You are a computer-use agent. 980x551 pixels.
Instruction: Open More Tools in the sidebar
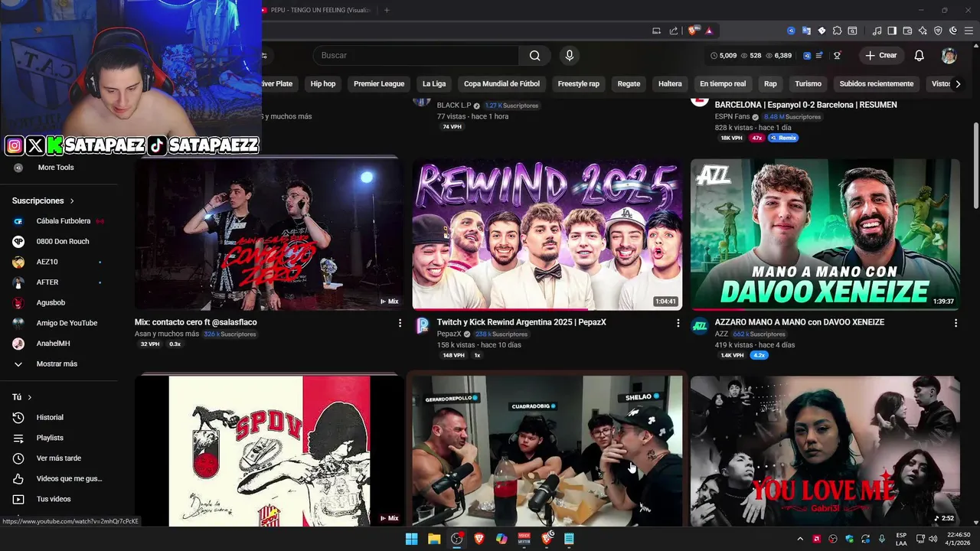click(56, 168)
